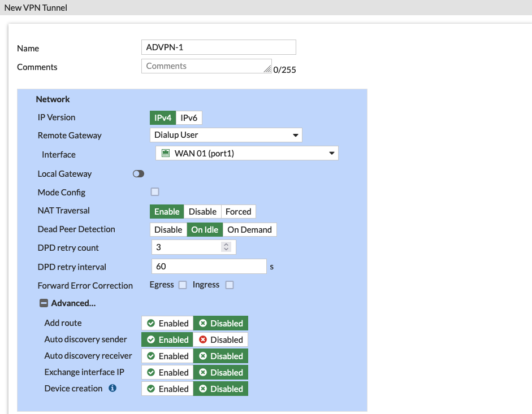The width and height of the screenshot is (532, 414).
Task: Click the Device creation info icon
Action: pos(113,389)
